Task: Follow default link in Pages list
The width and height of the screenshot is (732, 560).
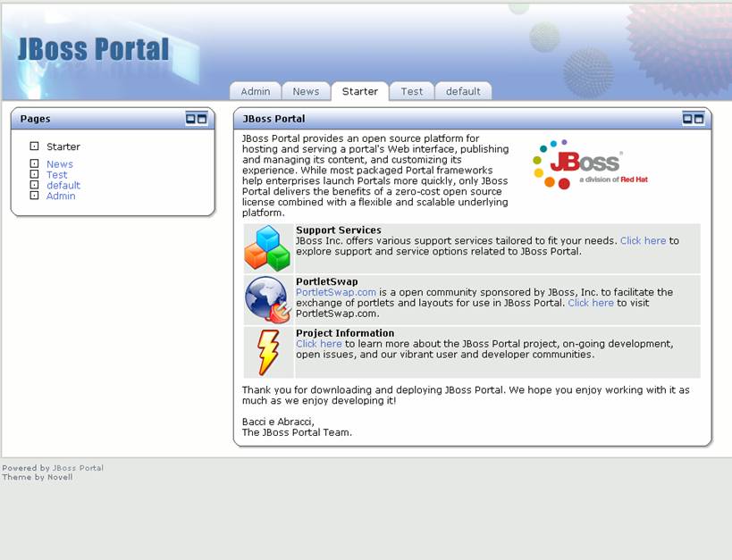Action: [x=63, y=185]
